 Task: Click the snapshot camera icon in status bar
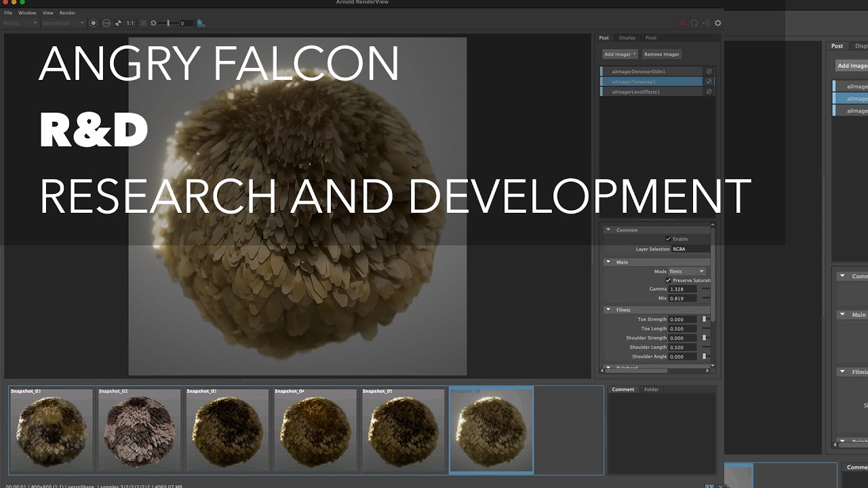pyautogui.click(x=709, y=486)
